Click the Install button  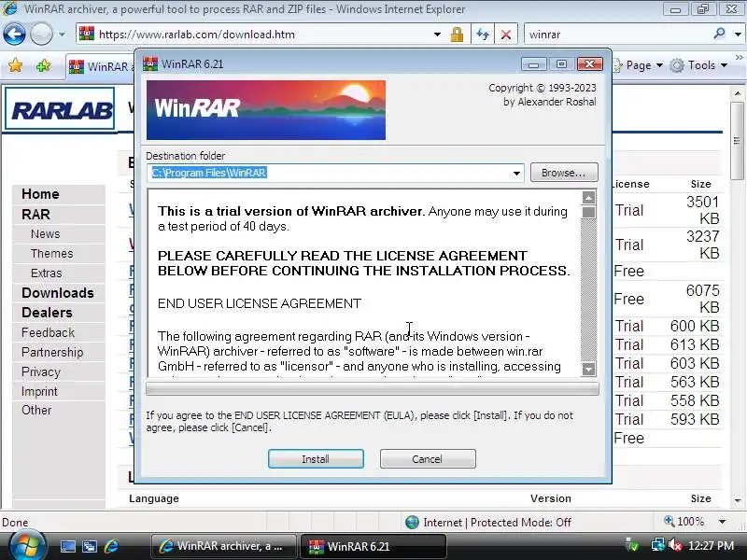pyautogui.click(x=316, y=458)
